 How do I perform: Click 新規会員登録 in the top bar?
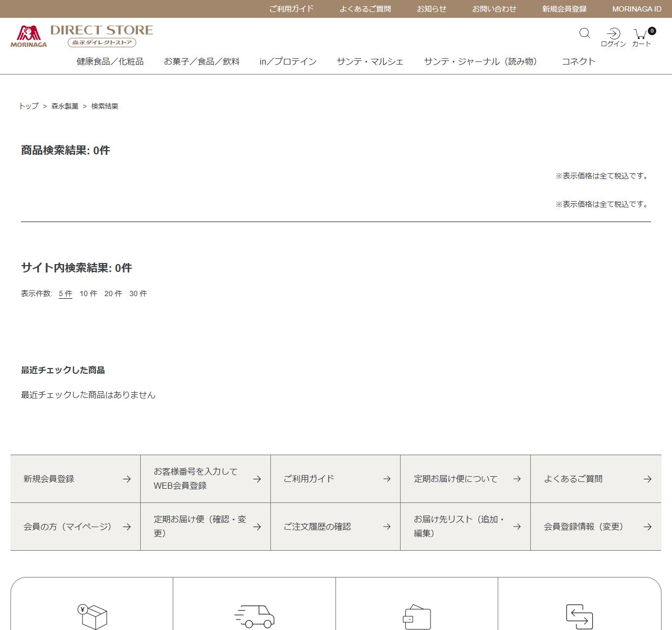pyautogui.click(x=564, y=9)
